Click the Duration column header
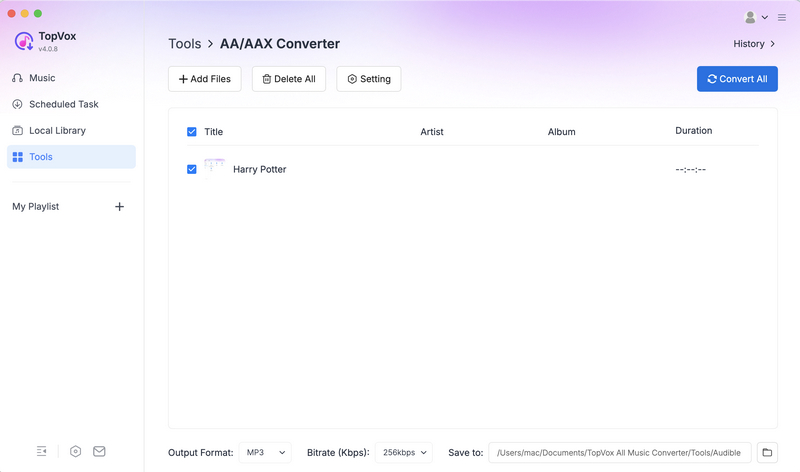The height and width of the screenshot is (472, 800). point(694,131)
